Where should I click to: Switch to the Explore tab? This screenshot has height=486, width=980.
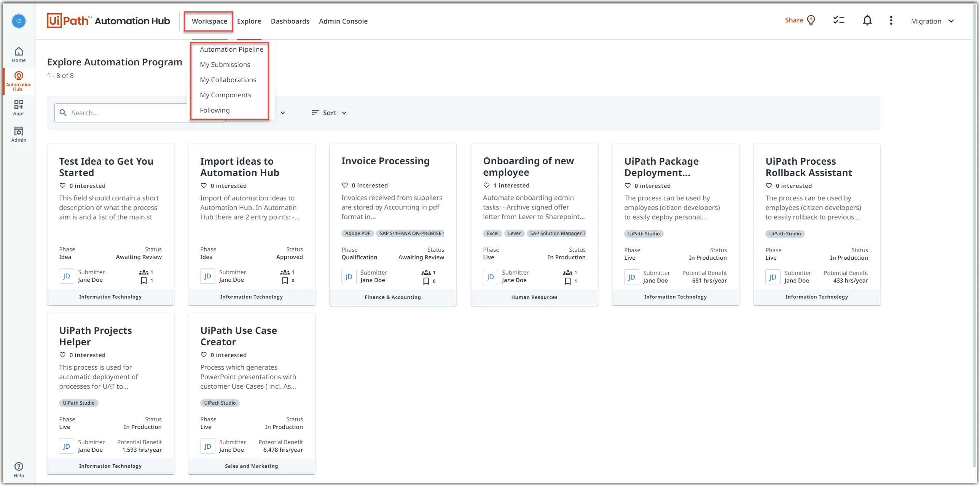pos(249,21)
